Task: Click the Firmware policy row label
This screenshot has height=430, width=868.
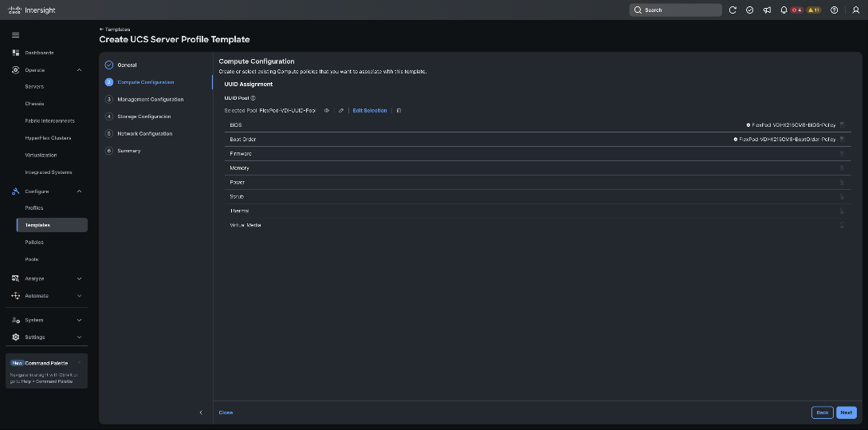Action: 241,153
